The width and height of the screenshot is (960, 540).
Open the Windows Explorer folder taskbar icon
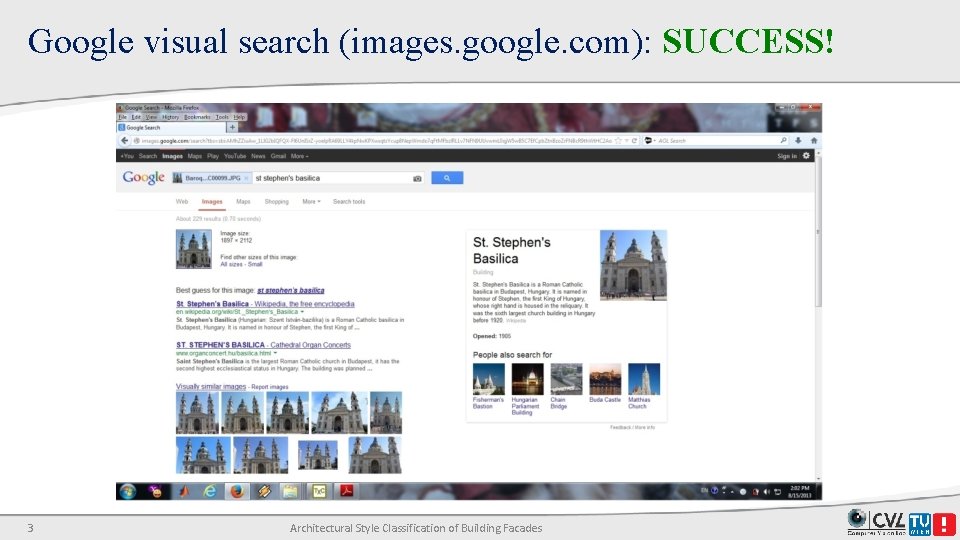point(290,491)
